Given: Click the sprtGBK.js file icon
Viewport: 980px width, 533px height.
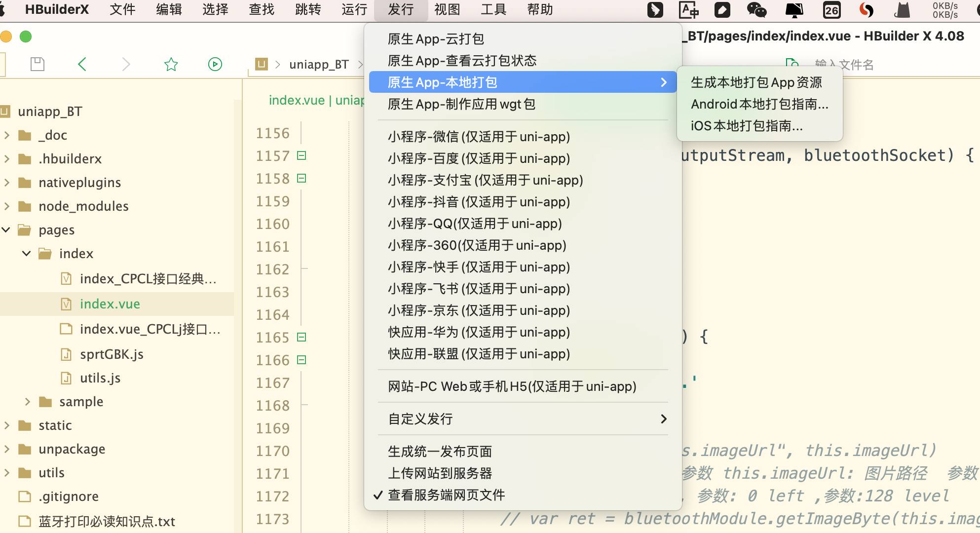Looking at the screenshot, I should 66,354.
